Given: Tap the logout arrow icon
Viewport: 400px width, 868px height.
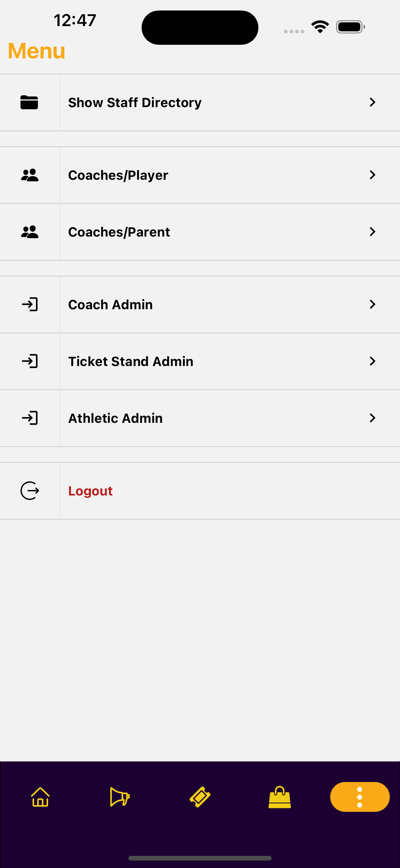Looking at the screenshot, I should pos(30,491).
